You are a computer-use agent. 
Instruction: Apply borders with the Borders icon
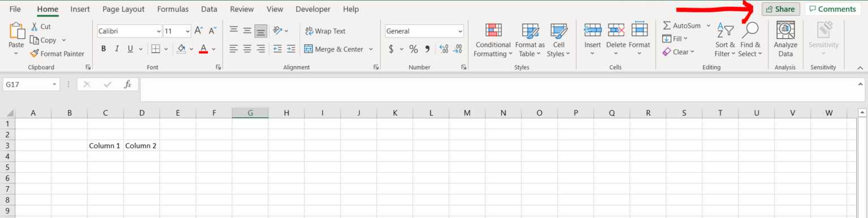(156, 49)
